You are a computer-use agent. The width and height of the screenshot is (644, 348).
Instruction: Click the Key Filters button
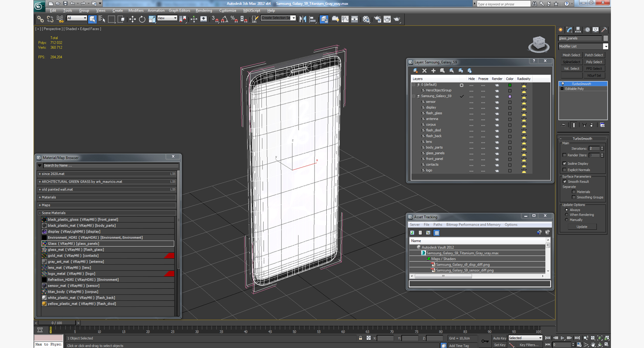(528, 345)
